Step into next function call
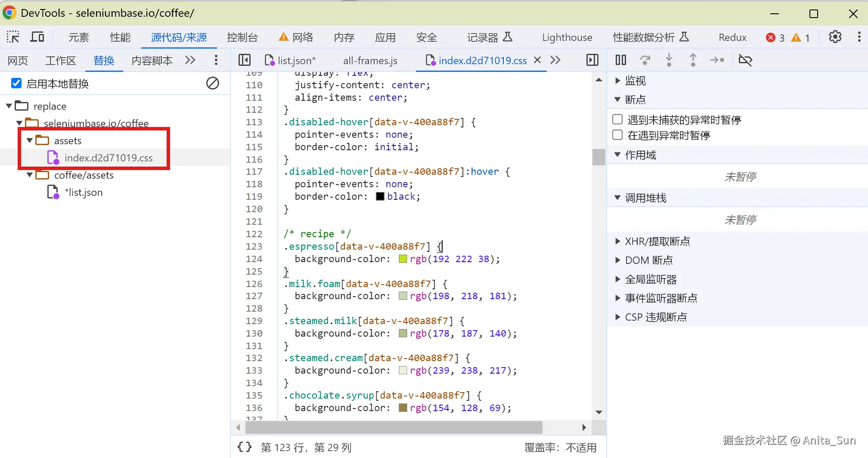Image resolution: width=868 pixels, height=458 pixels. click(x=669, y=60)
